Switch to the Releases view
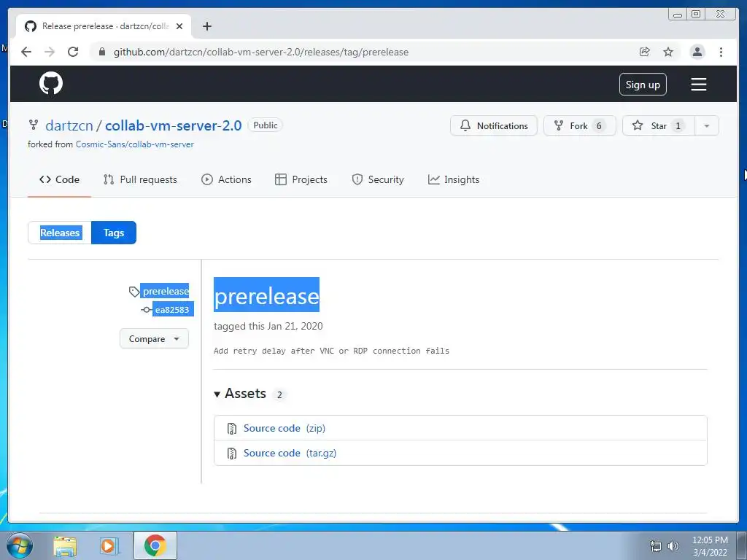 coord(60,233)
